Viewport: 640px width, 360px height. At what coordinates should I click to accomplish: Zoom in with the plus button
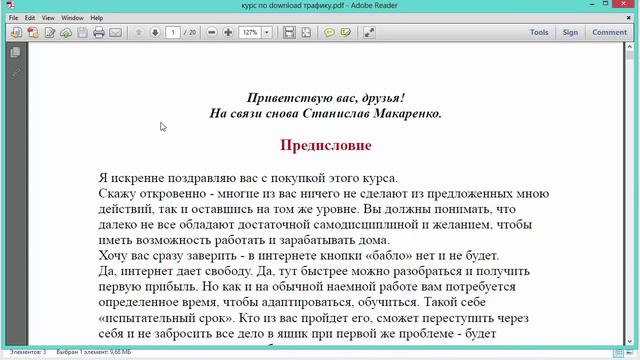point(228,32)
